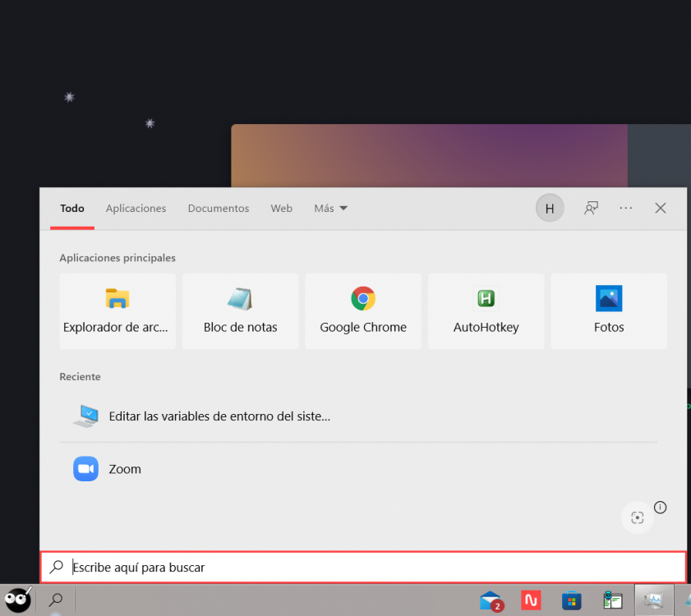Open the Mail app on taskbar
The image size is (691, 616).
pyautogui.click(x=491, y=600)
